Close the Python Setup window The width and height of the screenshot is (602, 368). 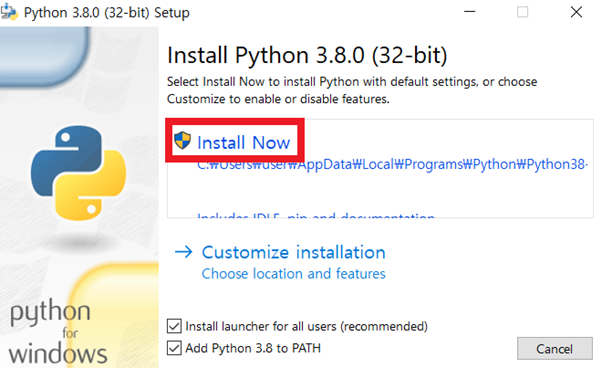(x=576, y=12)
